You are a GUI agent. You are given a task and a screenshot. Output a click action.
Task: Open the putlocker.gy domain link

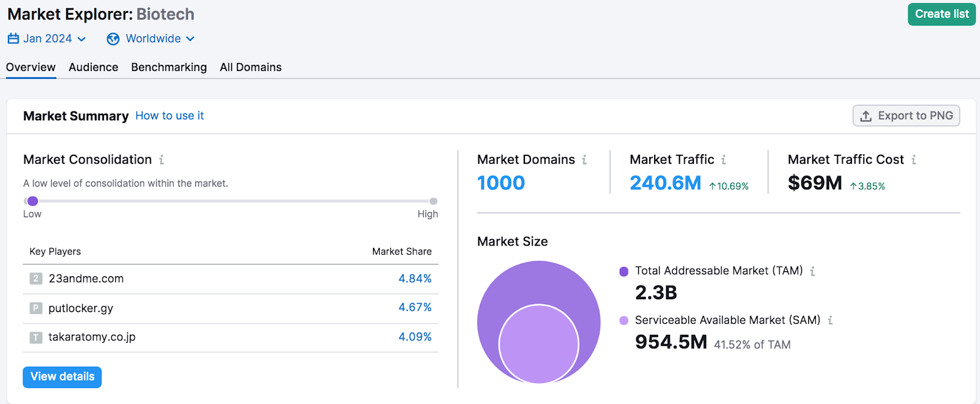81,308
